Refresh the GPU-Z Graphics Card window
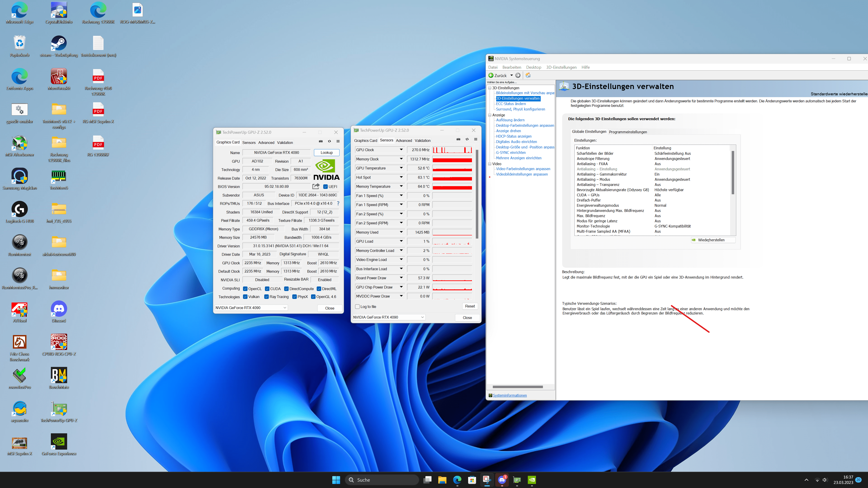 tap(330, 141)
